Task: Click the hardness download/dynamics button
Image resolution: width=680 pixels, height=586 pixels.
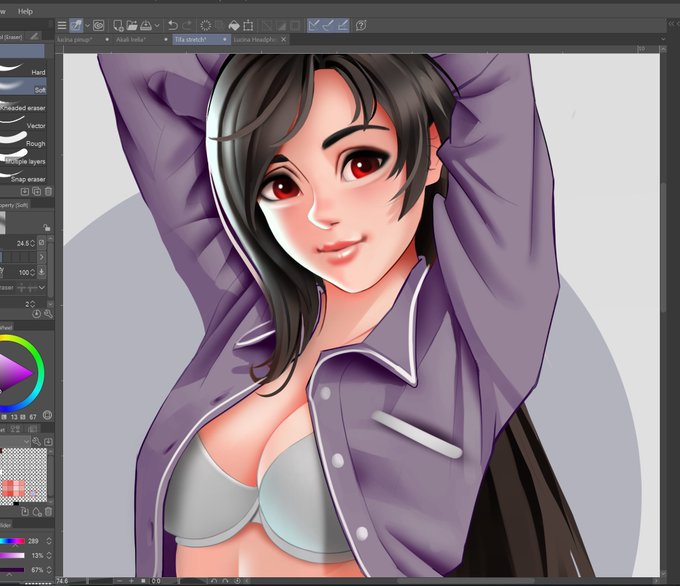Action: (x=42, y=272)
